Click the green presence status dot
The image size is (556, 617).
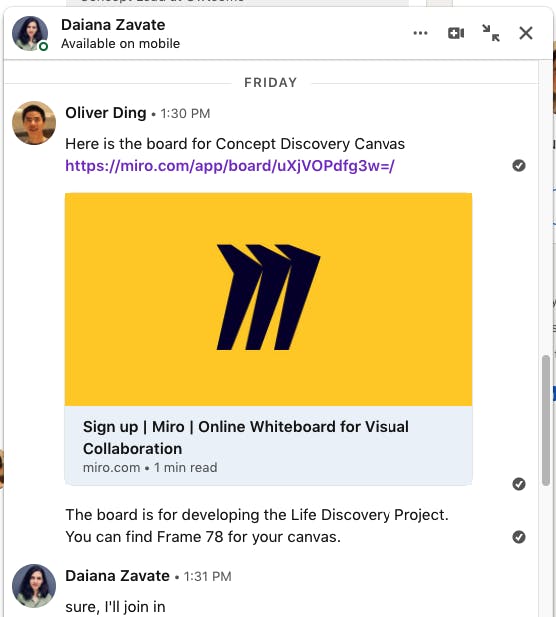pos(43,46)
